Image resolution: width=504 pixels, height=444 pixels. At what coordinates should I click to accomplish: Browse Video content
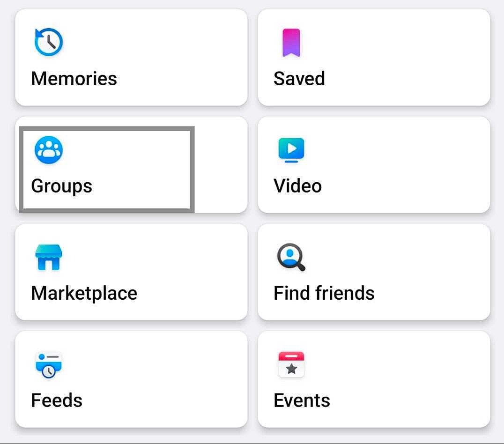pyautogui.click(x=374, y=165)
